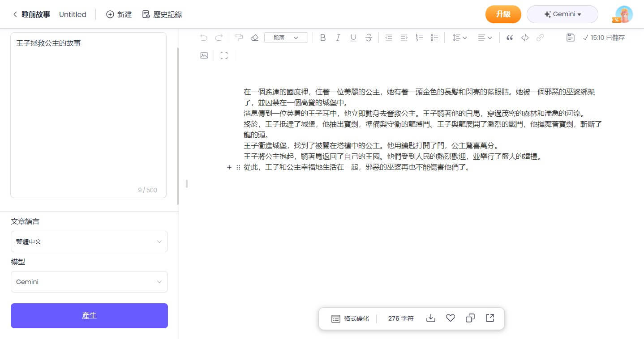
Task: Insert a block quote
Action: (x=510, y=38)
